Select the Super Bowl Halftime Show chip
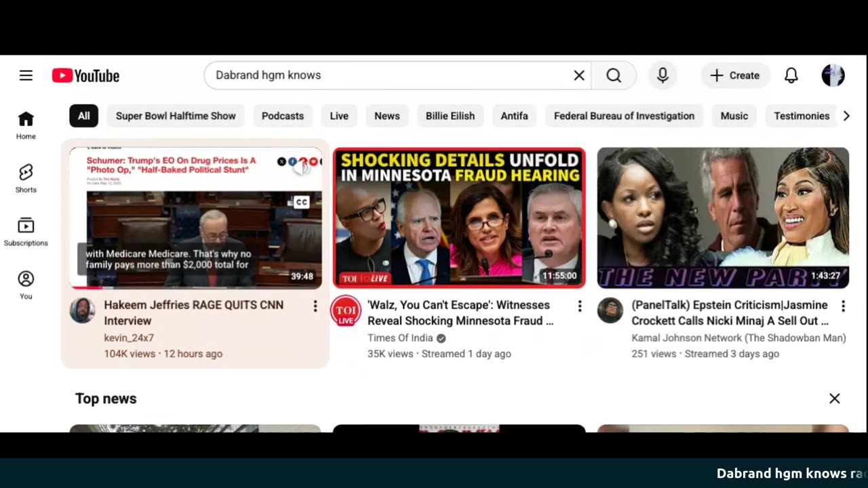The width and height of the screenshot is (868, 488). 176,116
